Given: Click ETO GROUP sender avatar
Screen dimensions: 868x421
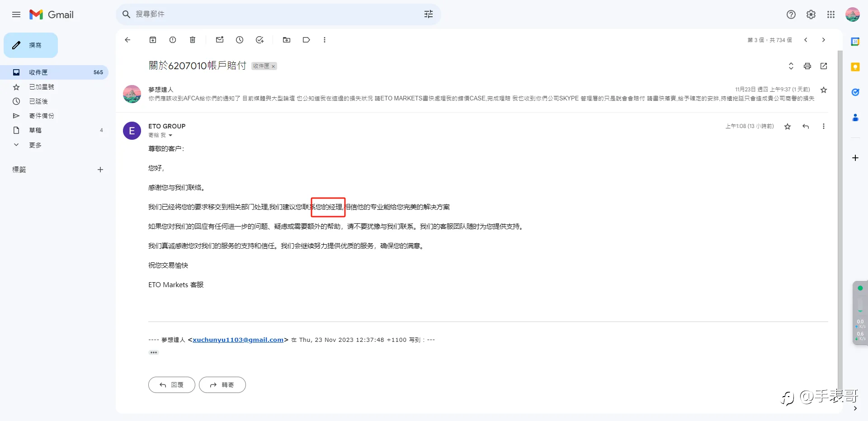Looking at the screenshot, I should 132,131.
